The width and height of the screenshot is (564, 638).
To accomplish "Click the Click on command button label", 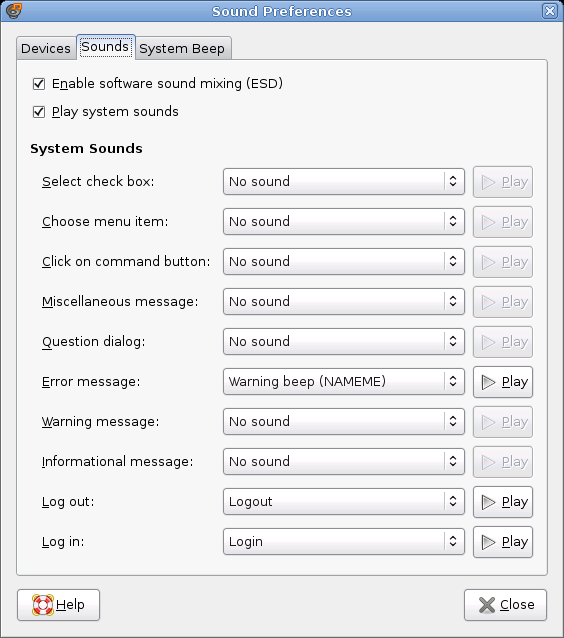I will pos(126,262).
